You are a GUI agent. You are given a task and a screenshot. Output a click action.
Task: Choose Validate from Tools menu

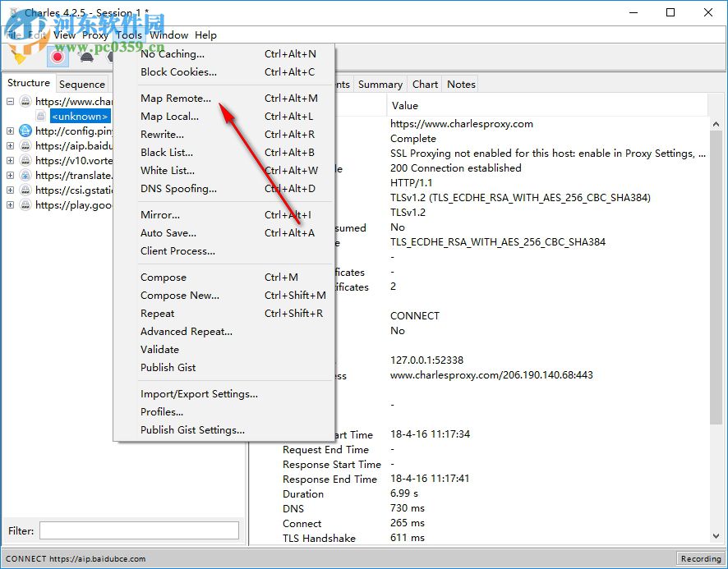[223, 350]
